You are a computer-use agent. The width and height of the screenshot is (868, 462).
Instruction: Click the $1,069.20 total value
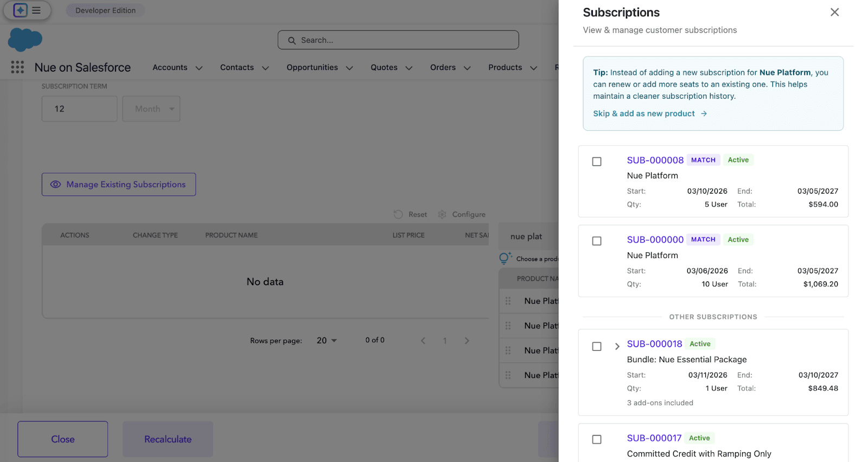pos(821,284)
